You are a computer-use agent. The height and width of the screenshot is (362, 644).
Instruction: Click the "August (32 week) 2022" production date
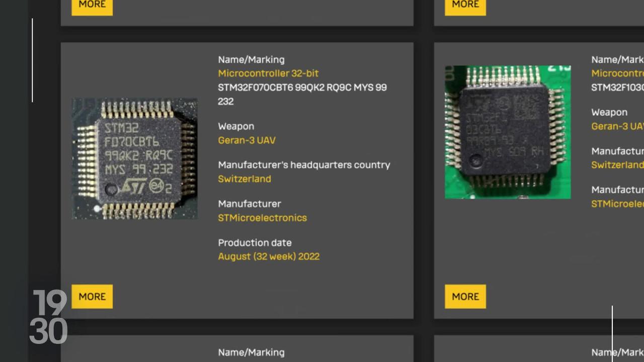click(x=269, y=256)
